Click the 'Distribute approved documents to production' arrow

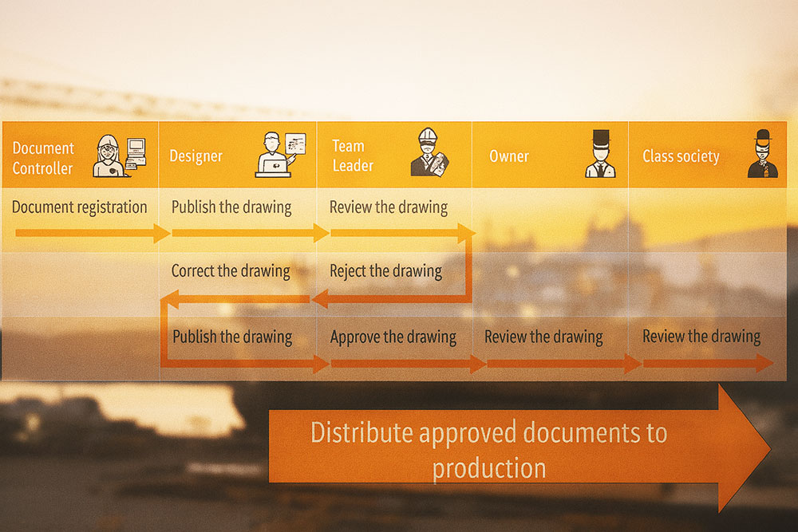tap(519, 448)
